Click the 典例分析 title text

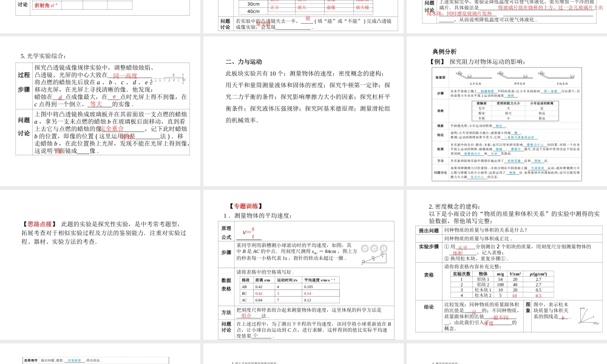[x=444, y=52]
